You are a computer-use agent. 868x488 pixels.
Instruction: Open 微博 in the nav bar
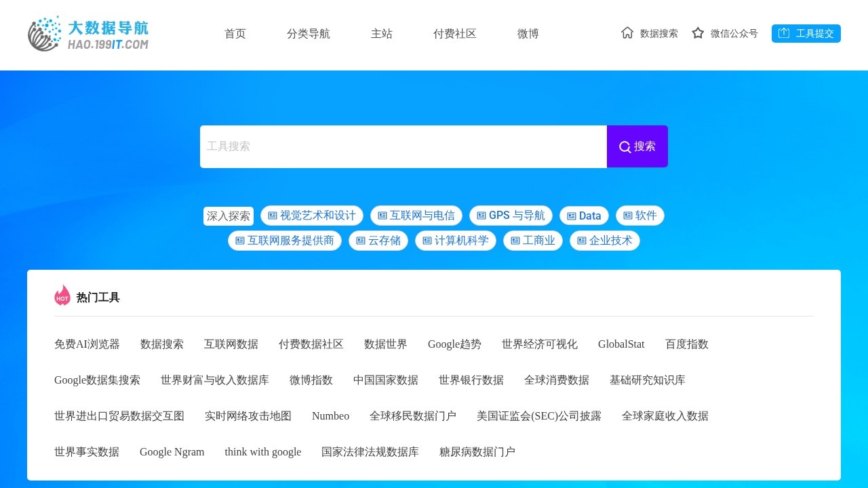pyautogui.click(x=528, y=34)
